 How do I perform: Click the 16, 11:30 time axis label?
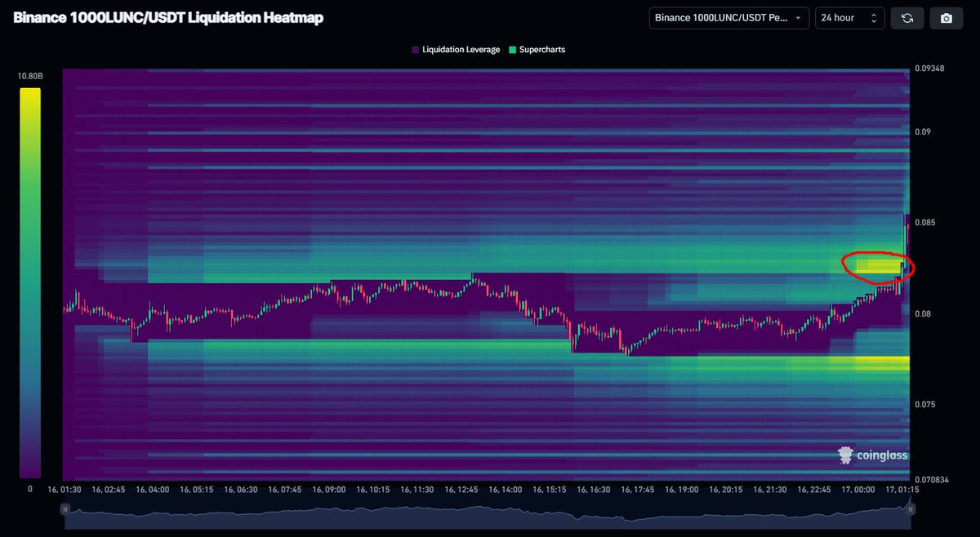tap(417, 490)
